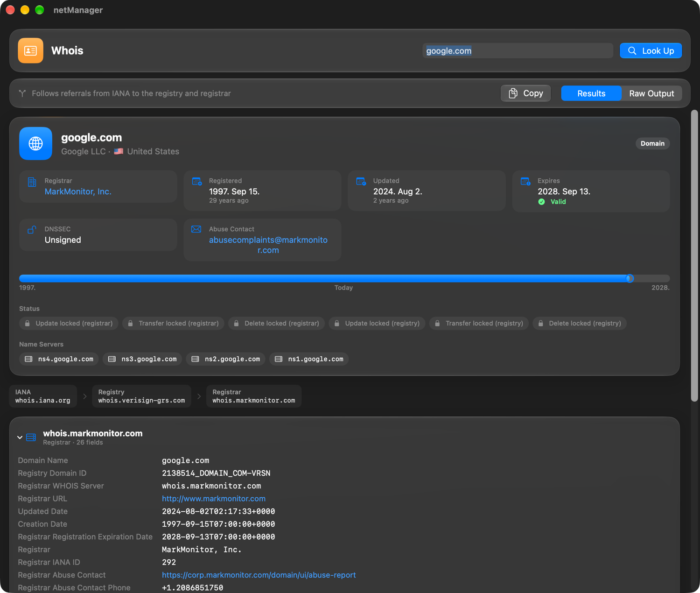The height and width of the screenshot is (593, 700).
Task: Click the magnifier icon in Look Up button
Action: (632, 51)
